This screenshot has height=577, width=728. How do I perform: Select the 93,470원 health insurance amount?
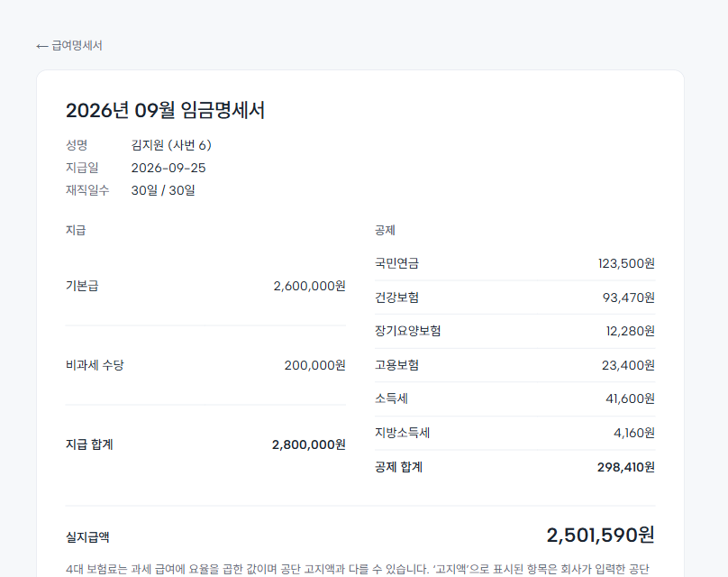(x=629, y=298)
